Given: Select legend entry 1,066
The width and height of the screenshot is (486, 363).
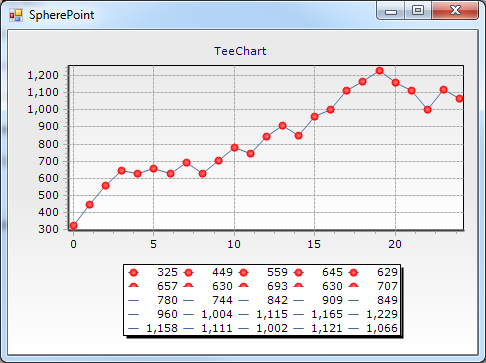Looking at the screenshot, I should (x=382, y=328).
